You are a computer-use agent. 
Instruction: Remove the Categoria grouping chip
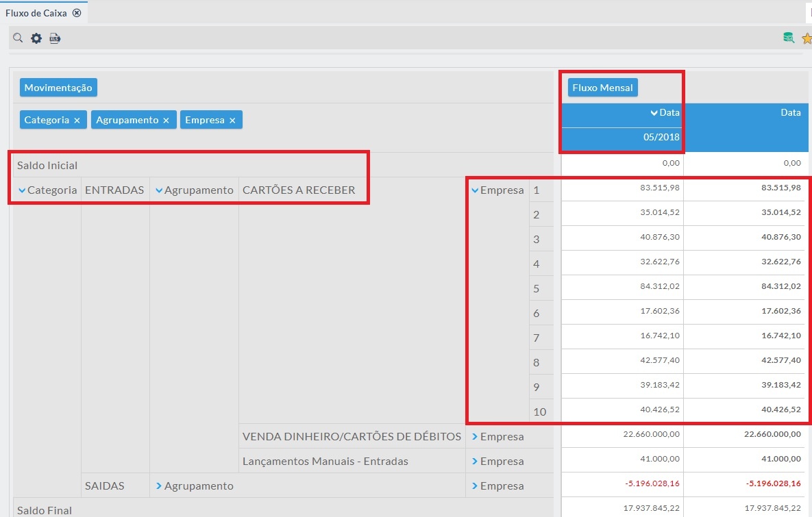point(77,121)
